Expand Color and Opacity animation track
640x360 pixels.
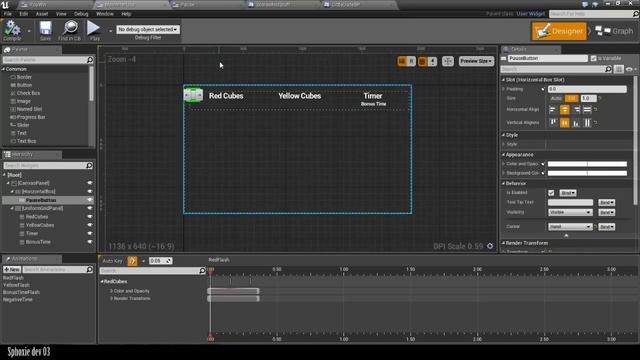click(x=111, y=291)
